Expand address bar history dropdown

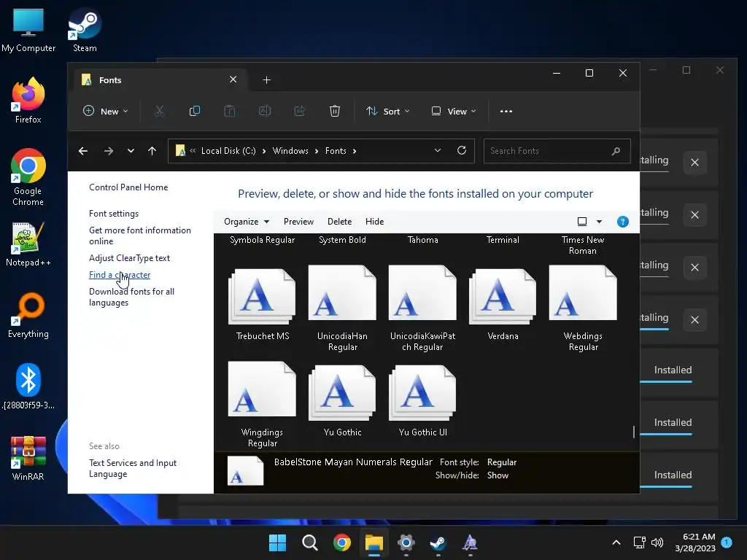click(438, 150)
